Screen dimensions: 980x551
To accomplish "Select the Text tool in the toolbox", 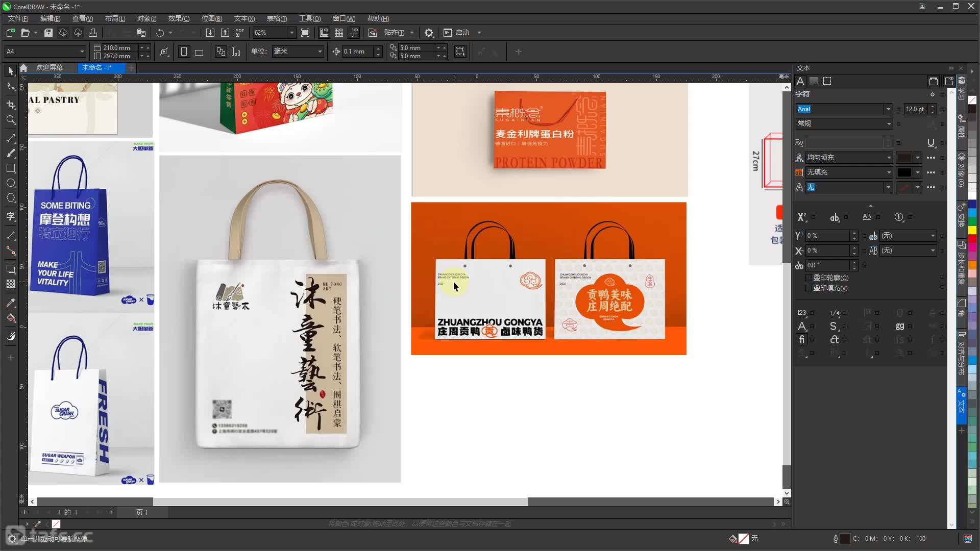I will [11, 217].
